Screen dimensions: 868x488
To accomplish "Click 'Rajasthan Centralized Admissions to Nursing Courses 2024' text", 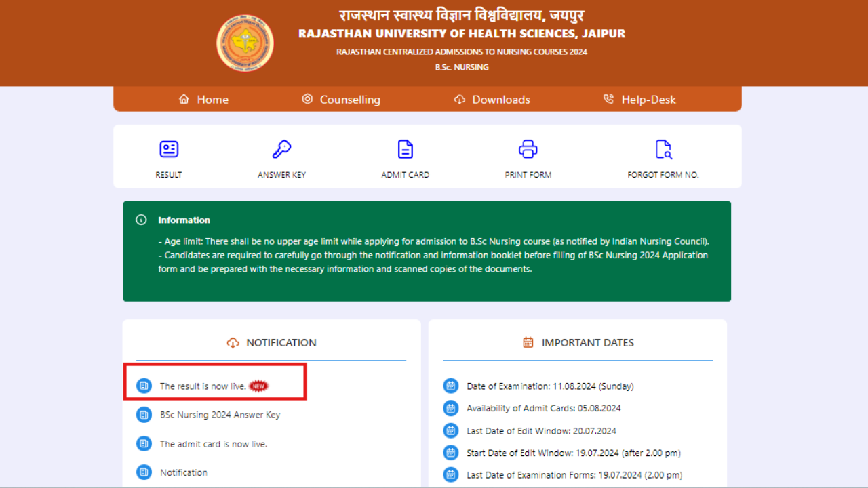I will click(462, 52).
